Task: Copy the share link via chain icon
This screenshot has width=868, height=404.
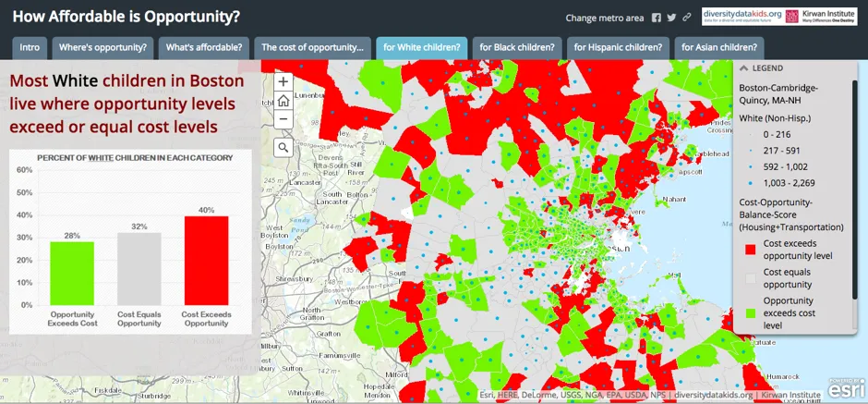Action: [x=686, y=18]
